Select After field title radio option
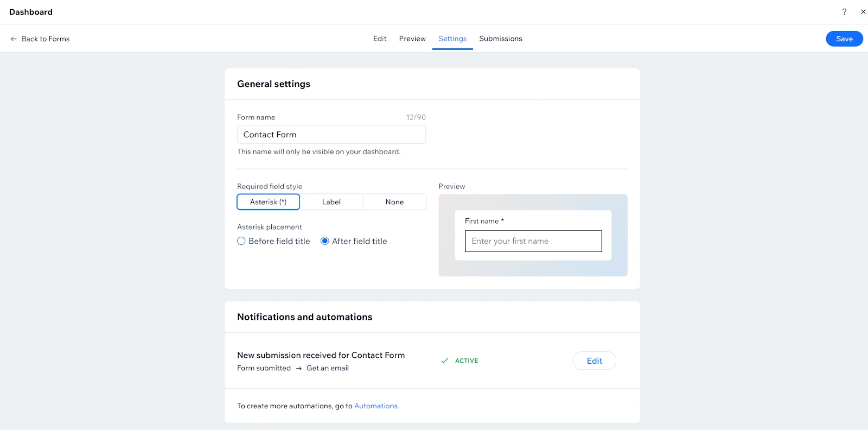Screen dimensions: 868x430 tap(325, 241)
